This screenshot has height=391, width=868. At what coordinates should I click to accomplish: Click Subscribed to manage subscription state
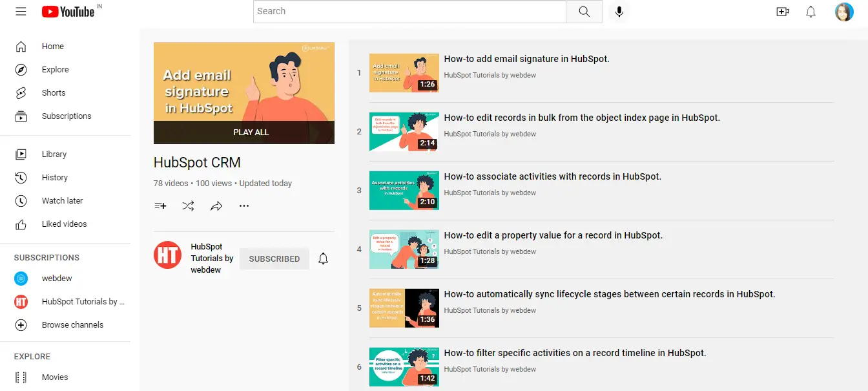(274, 258)
